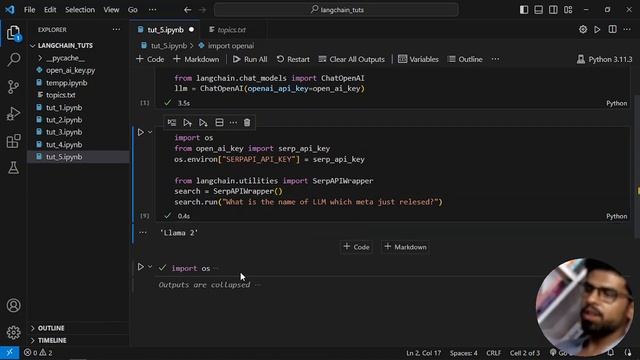This screenshot has width=640, height=360.
Task: Click CRLF end of line indicator
Action: (x=493, y=353)
